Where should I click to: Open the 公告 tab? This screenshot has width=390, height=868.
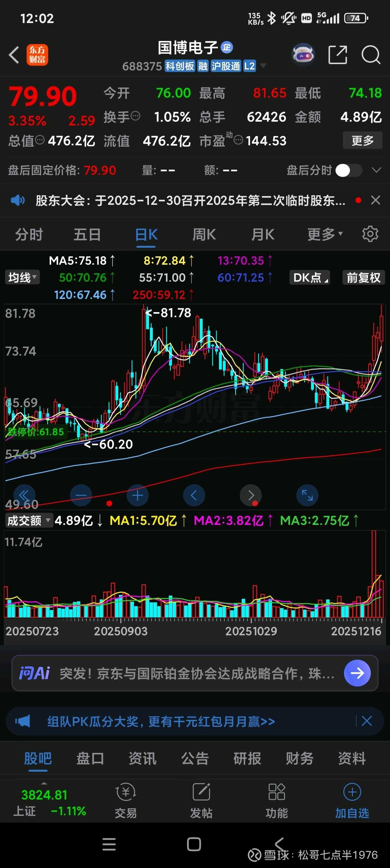click(195, 758)
